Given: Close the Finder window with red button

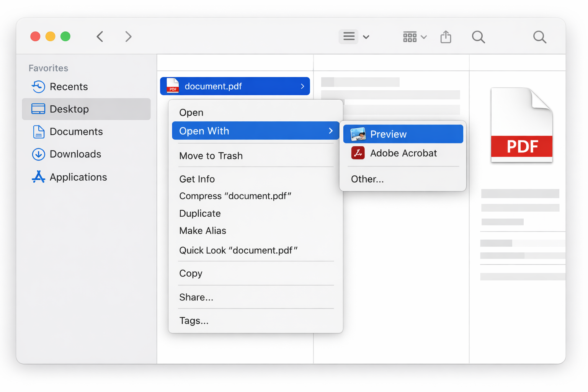Looking at the screenshot, I should click(35, 36).
